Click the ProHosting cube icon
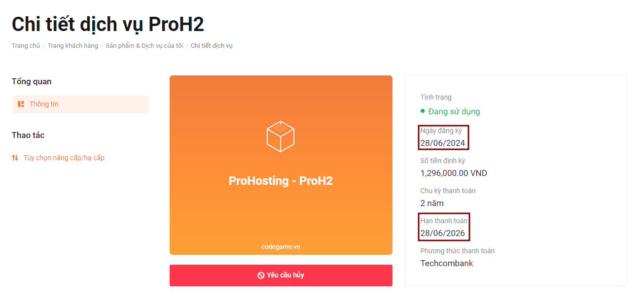 point(281,136)
